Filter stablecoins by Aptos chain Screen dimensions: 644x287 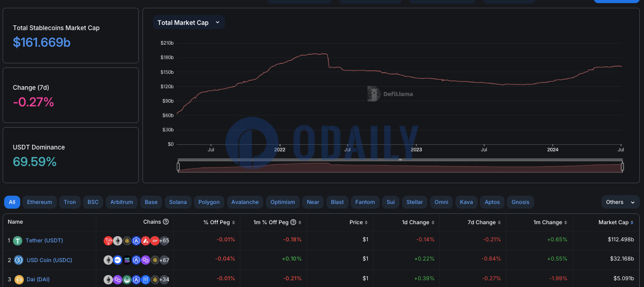tap(492, 202)
